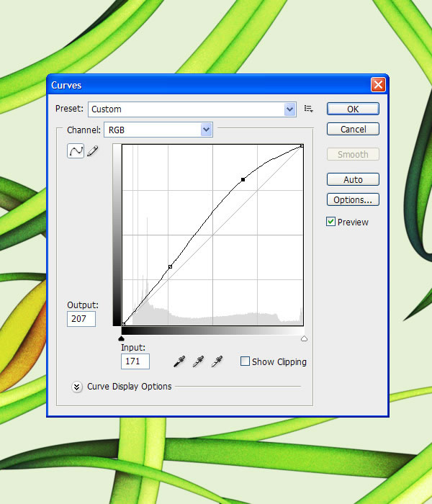Pick the white point eyedropper
This screenshot has height=504, width=432.
217,361
